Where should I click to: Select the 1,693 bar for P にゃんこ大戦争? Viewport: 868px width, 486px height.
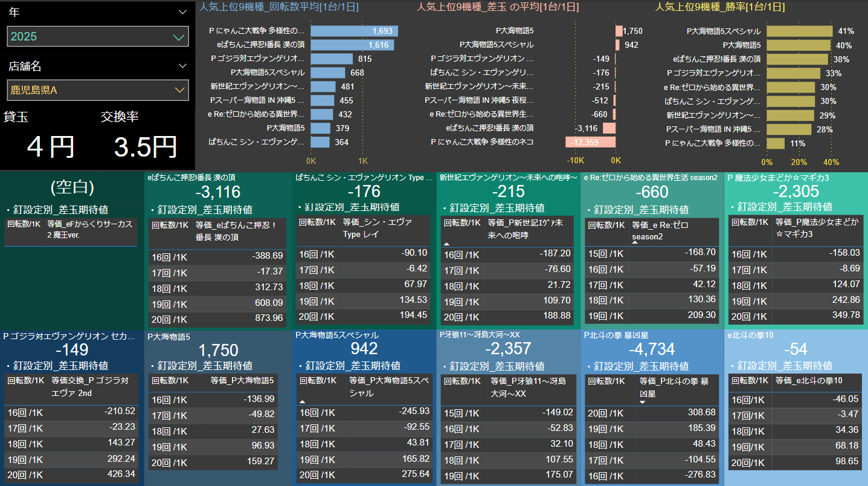tap(355, 31)
